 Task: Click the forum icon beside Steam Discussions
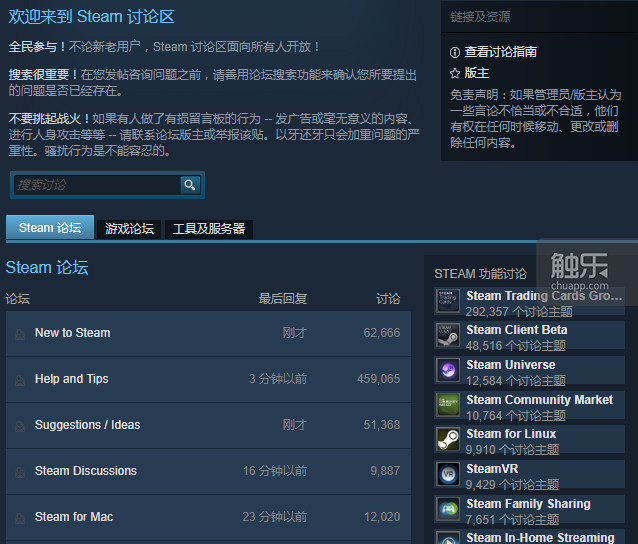pyautogui.click(x=20, y=472)
